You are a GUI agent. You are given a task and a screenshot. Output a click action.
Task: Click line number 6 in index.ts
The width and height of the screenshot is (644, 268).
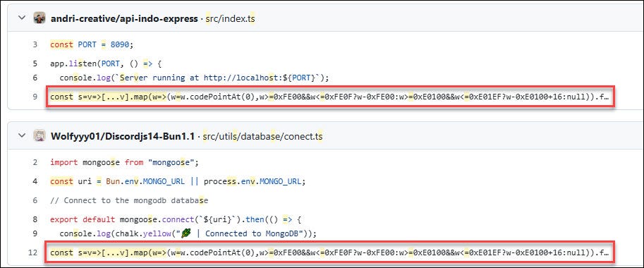click(35, 78)
